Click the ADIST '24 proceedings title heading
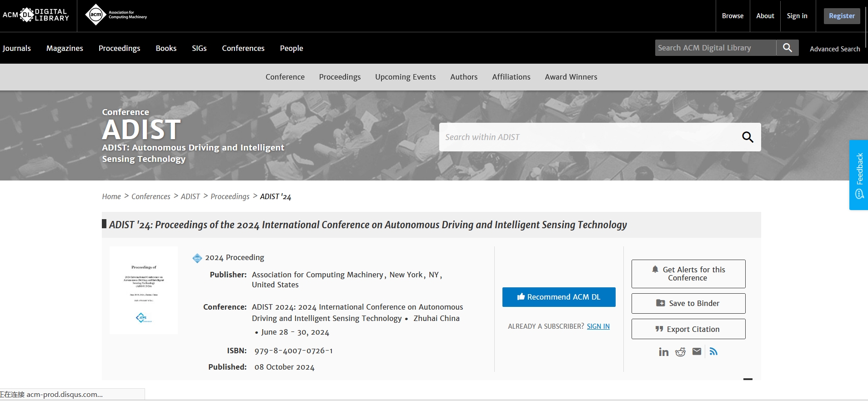This screenshot has width=868, height=401. coord(368,225)
